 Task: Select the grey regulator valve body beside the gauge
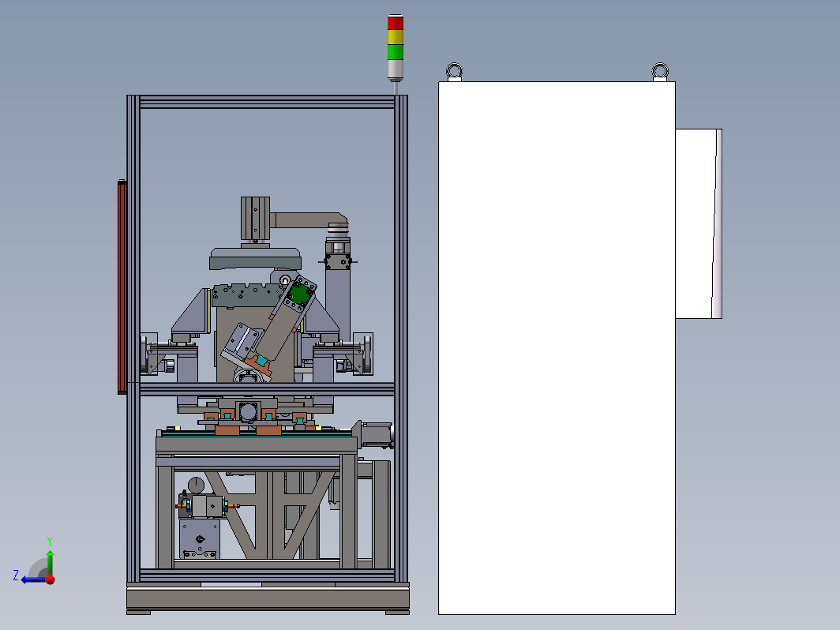point(206,506)
